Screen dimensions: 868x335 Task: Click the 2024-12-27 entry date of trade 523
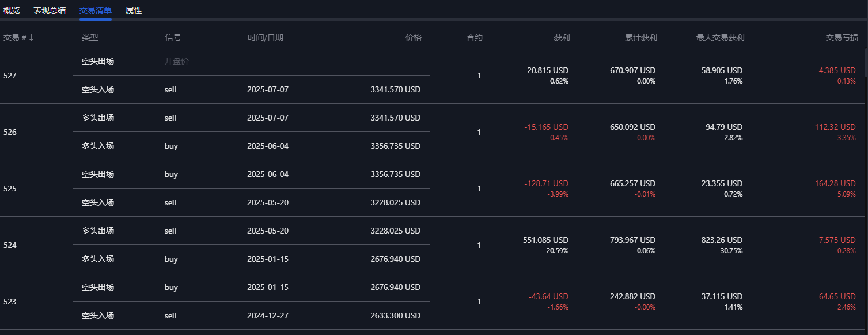point(268,315)
